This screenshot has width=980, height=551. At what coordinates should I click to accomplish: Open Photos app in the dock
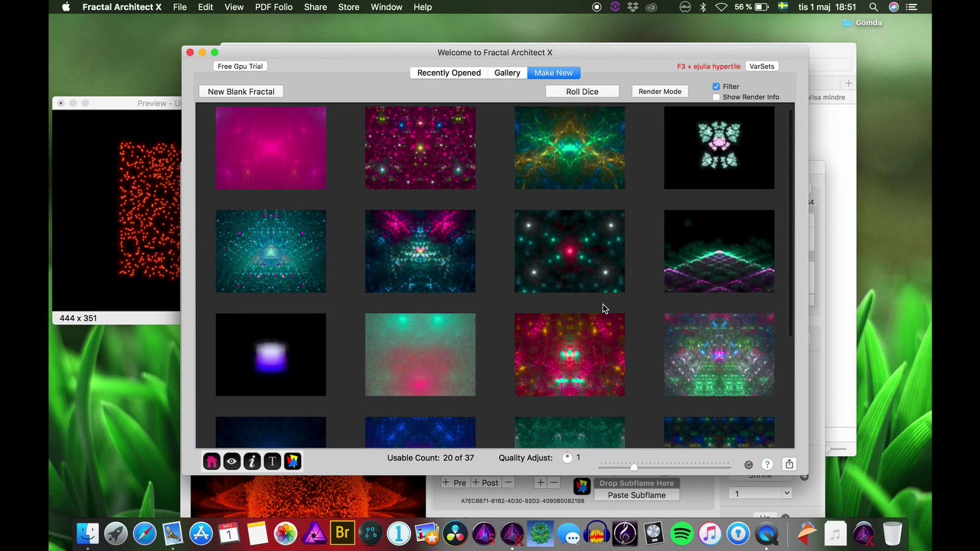[x=286, y=533]
